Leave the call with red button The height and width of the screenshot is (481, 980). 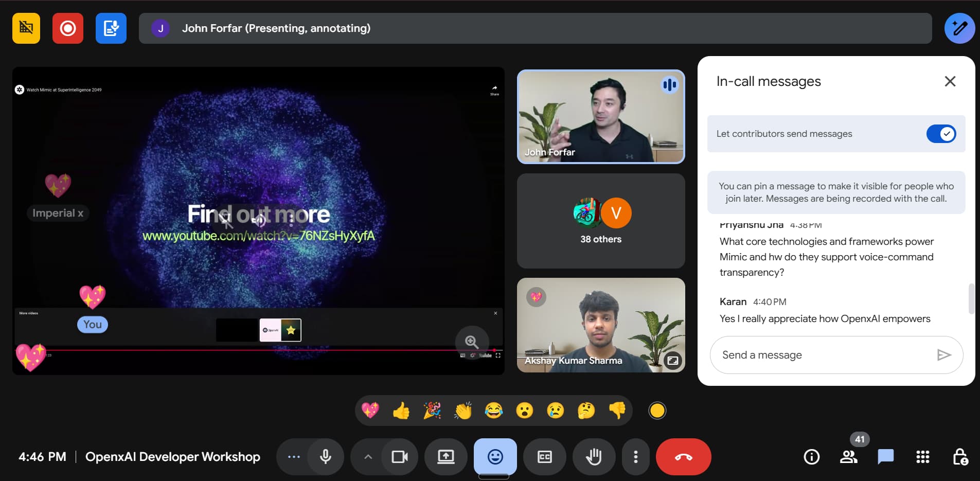[x=683, y=457]
